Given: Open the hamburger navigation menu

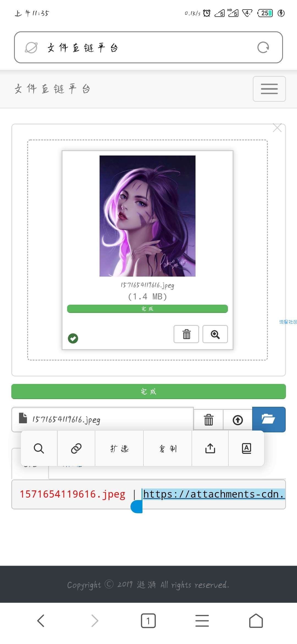Looking at the screenshot, I should click(269, 89).
